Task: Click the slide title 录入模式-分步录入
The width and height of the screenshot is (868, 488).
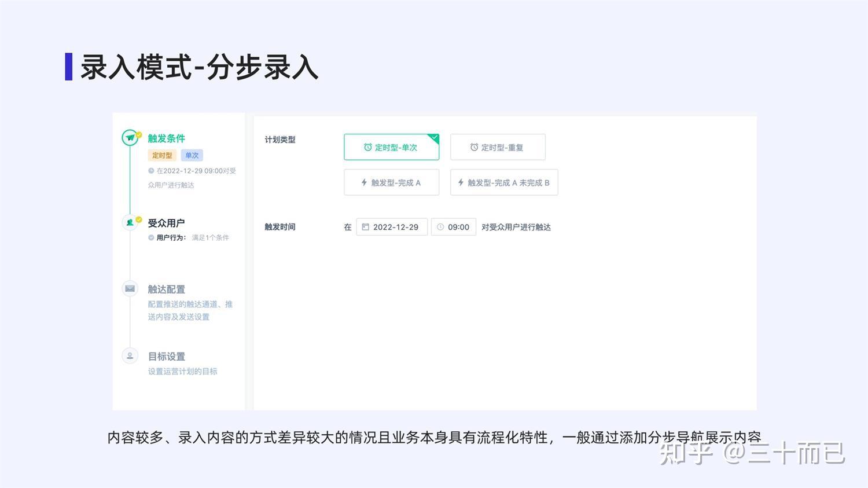Action: click(199, 67)
